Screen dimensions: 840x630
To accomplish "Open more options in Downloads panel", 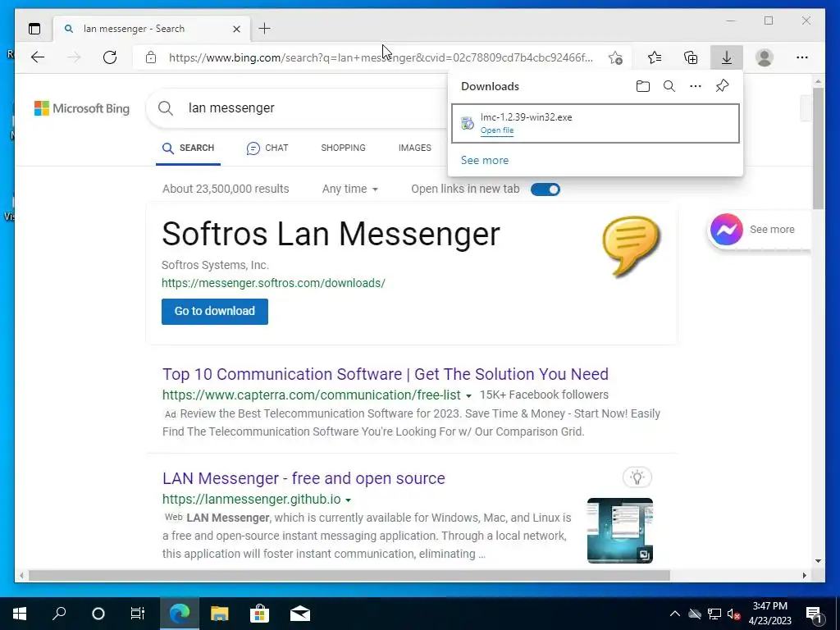I will (696, 86).
